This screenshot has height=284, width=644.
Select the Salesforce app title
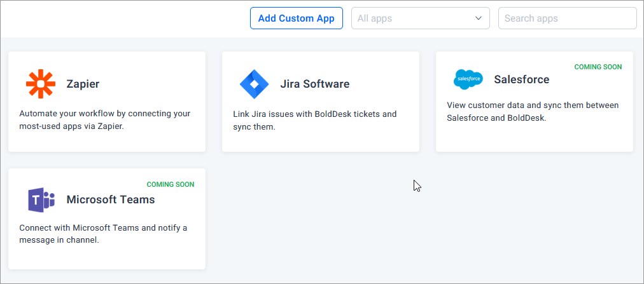(x=522, y=79)
